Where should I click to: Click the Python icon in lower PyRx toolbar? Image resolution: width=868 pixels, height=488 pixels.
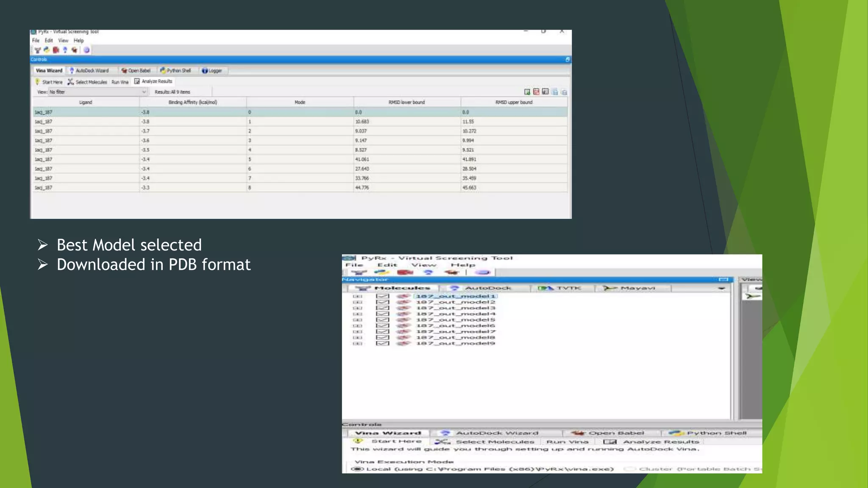coord(381,272)
